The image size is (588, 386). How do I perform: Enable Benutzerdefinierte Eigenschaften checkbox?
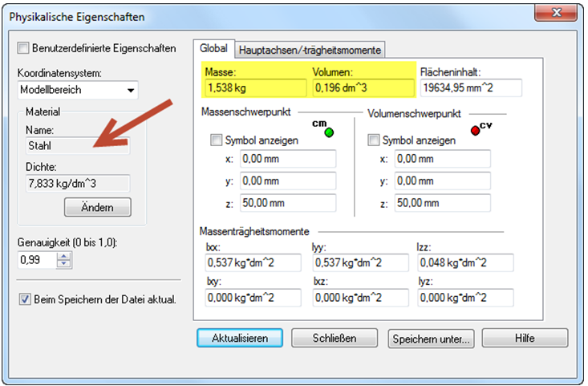click(23, 48)
